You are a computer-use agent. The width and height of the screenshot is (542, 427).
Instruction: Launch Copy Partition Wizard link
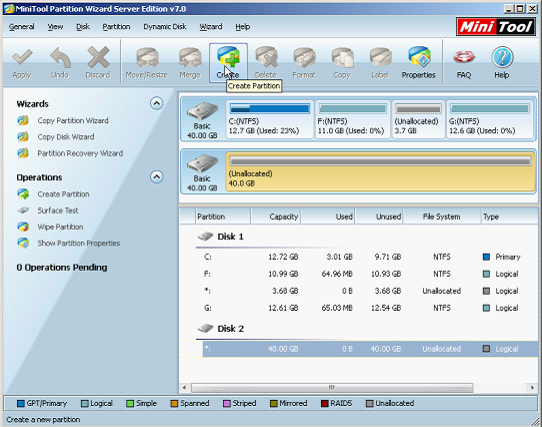(73, 120)
